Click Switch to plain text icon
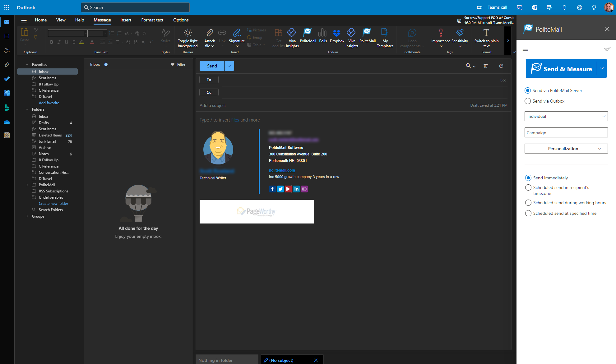 [x=486, y=33]
